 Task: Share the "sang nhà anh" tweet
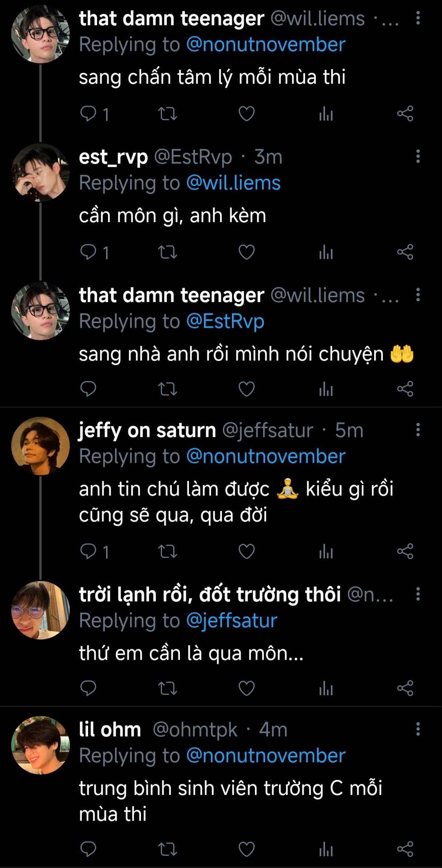click(x=405, y=389)
